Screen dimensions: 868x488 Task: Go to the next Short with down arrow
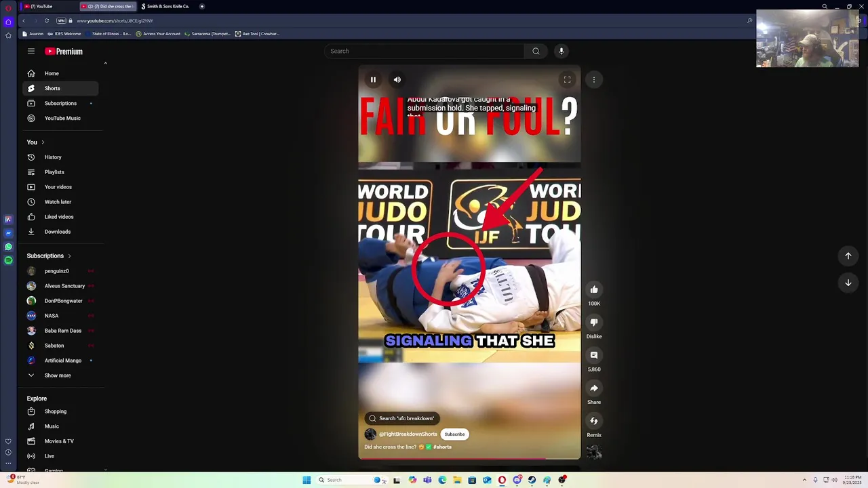click(848, 283)
